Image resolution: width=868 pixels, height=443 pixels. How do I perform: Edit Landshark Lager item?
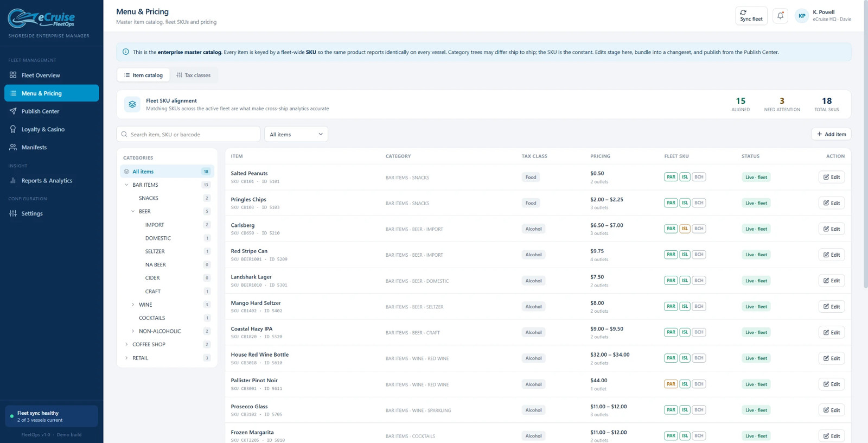pyautogui.click(x=831, y=281)
